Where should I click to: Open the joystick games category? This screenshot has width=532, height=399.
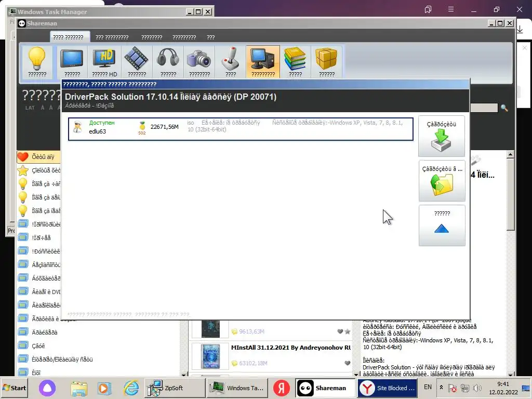(231, 62)
